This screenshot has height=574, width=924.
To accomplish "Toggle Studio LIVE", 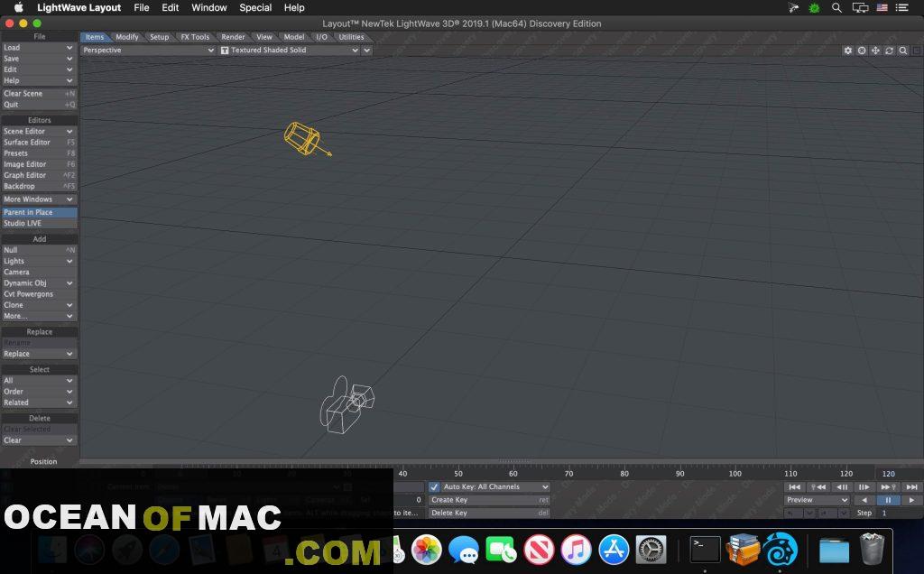I will 40,223.
